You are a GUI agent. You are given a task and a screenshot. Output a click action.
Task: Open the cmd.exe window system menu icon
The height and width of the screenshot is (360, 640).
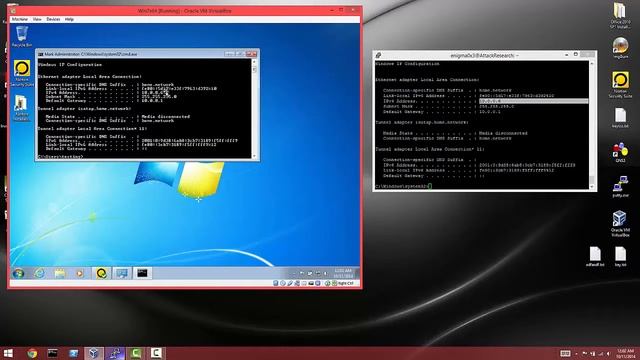coord(41,54)
